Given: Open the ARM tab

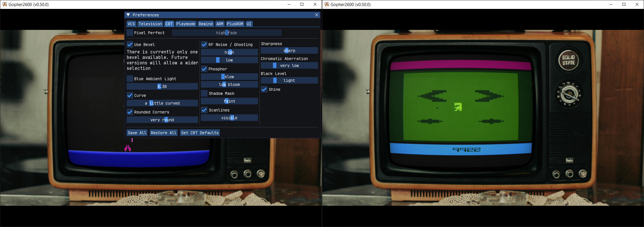Looking at the screenshot, I should (220, 24).
